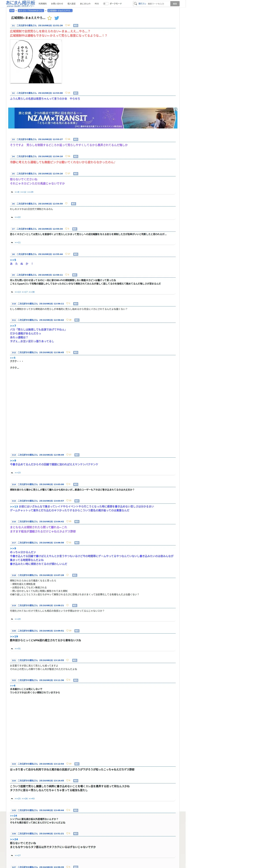The image size is (262, 868).
Task: Click the 検索 button
Action: pos(175,4)
